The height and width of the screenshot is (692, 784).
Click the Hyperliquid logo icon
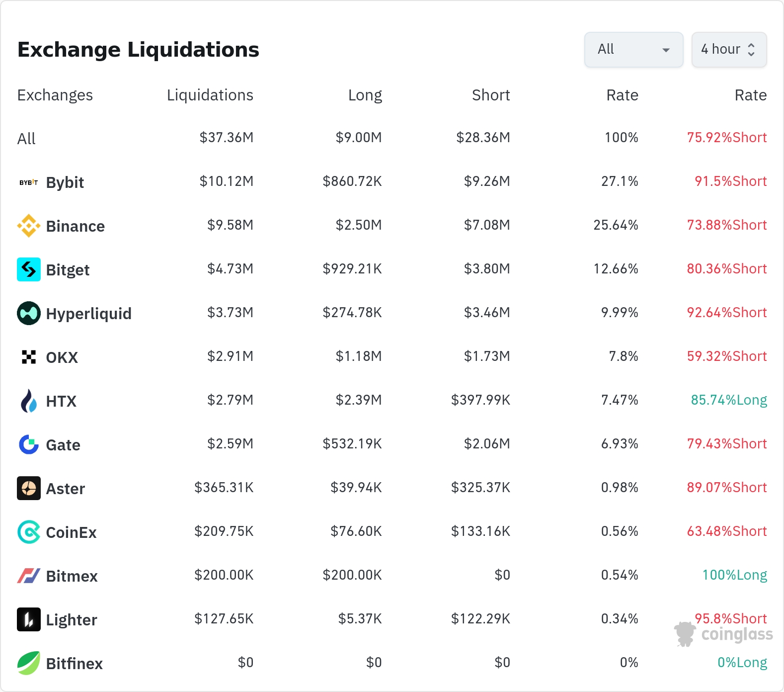click(29, 313)
